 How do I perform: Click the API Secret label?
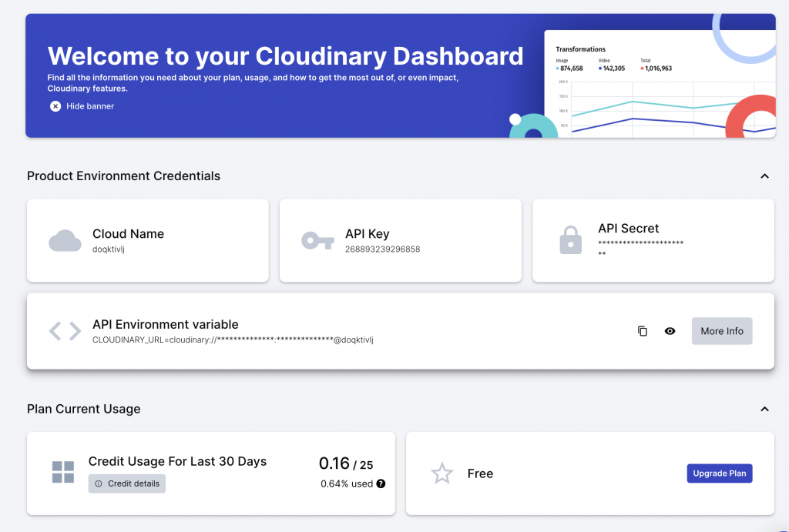click(629, 229)
